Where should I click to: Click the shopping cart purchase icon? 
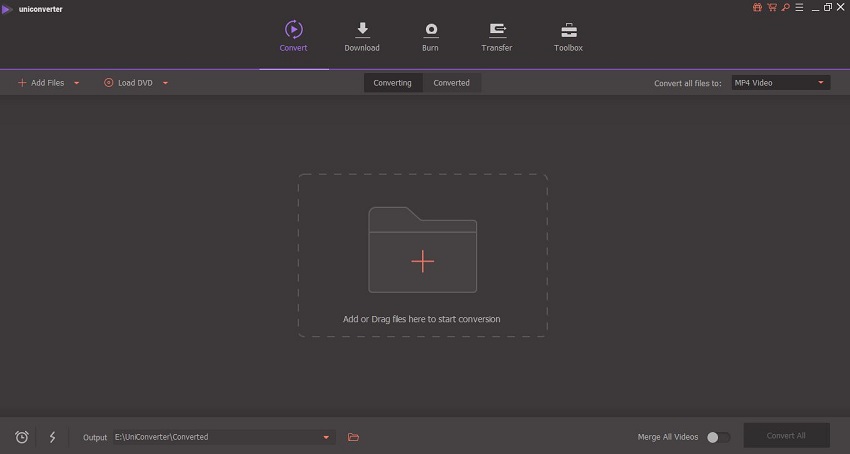click(770, 7)
